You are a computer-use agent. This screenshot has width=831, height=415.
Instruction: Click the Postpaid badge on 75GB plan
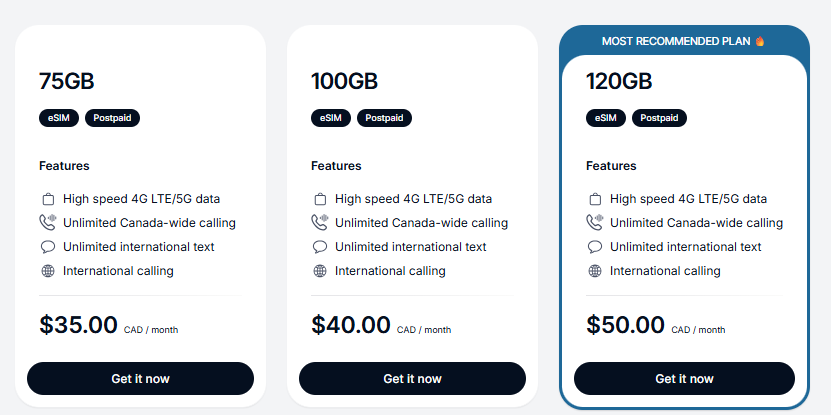(x=113, y=118)
